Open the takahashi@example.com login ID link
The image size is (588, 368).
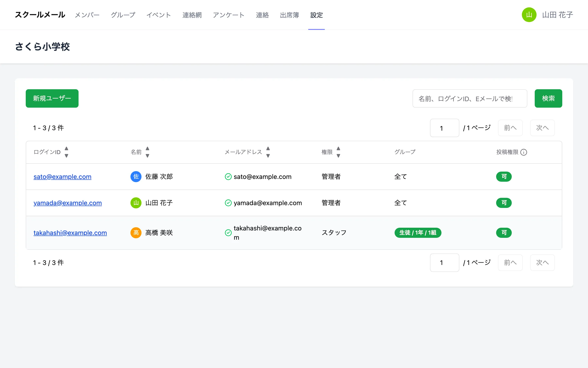tap(70, 233)
